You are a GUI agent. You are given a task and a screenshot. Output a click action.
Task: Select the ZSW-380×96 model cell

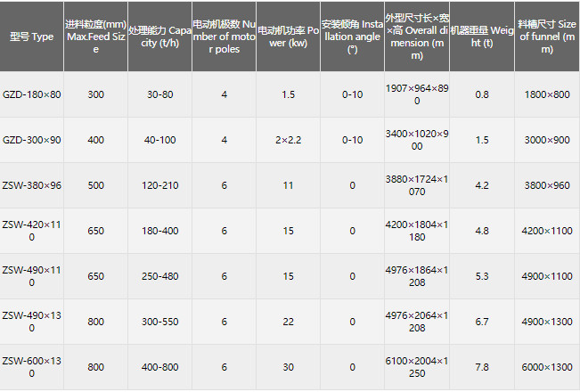[31, 185]
